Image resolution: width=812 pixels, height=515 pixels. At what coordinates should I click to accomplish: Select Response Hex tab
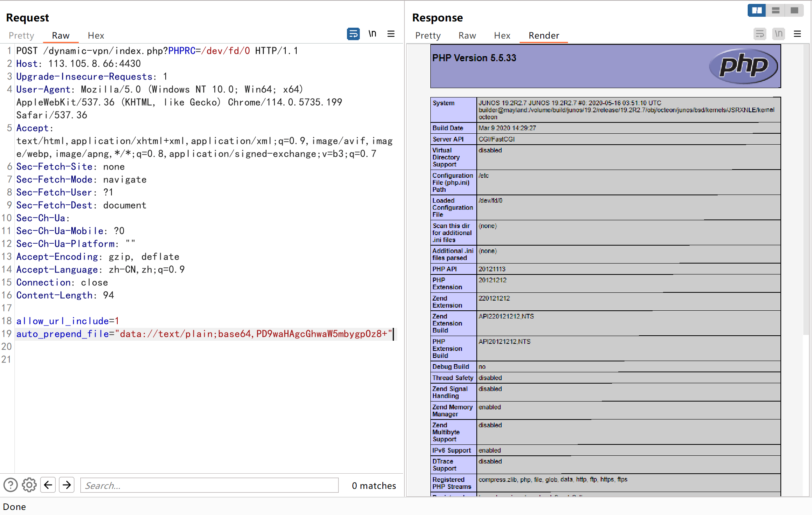[502, 35]
